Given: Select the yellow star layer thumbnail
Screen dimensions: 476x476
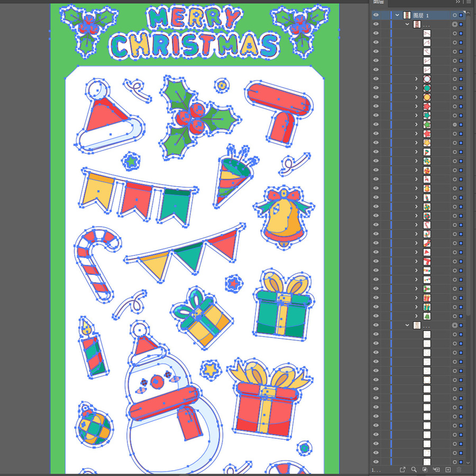Looking at the screenshot, I should coord(427,143).
